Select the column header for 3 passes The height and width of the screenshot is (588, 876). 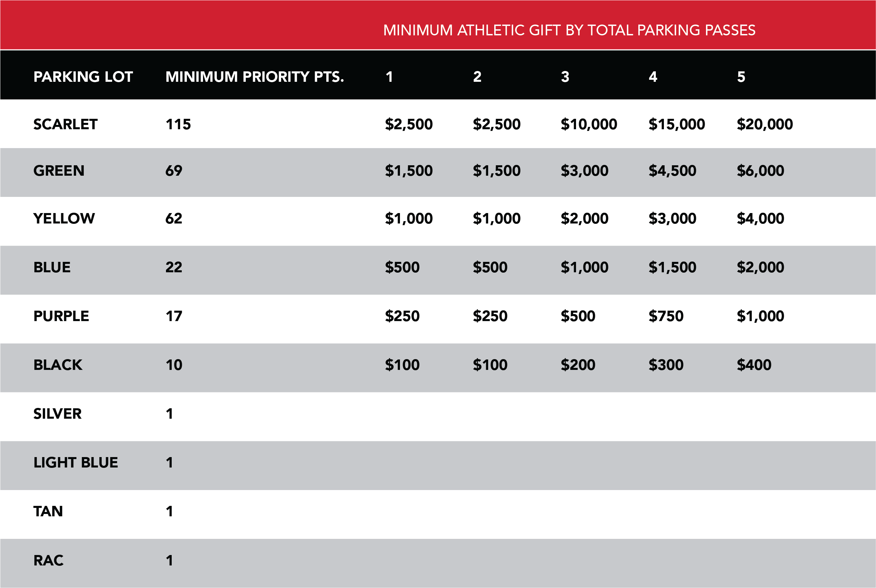tap(565, 77)
